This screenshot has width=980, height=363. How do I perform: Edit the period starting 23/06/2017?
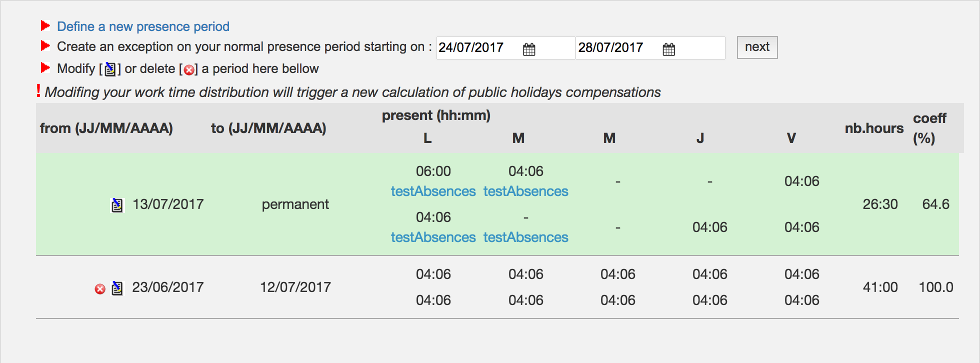pyautogui.click(x=117, y=288)
